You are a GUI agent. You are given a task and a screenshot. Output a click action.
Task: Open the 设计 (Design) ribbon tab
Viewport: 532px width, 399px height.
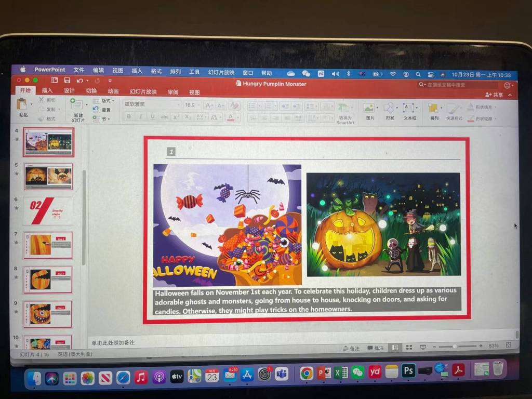tap(69, 91)
